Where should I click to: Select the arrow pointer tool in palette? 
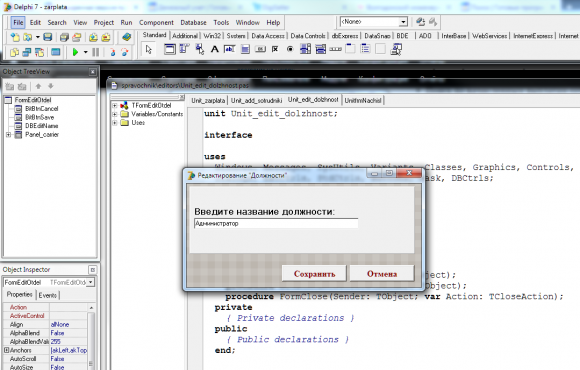(149, 49)
